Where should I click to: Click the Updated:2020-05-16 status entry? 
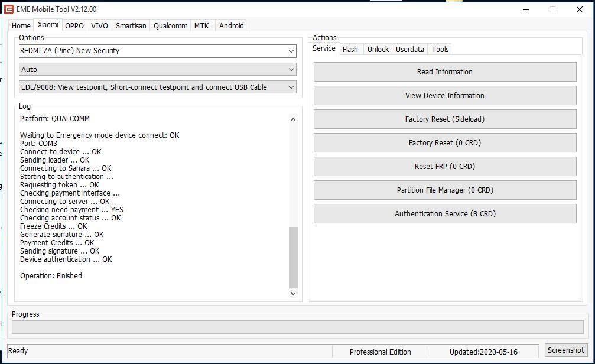click(x=483, y=352)
